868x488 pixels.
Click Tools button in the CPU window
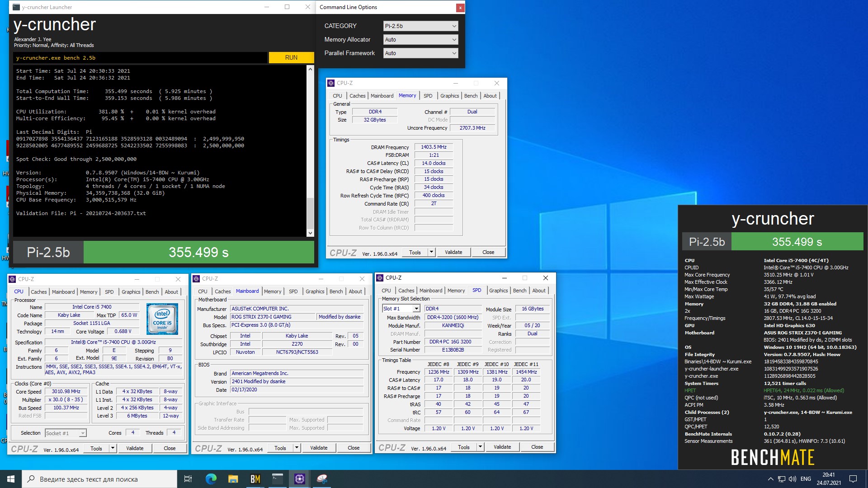[96, 448]
